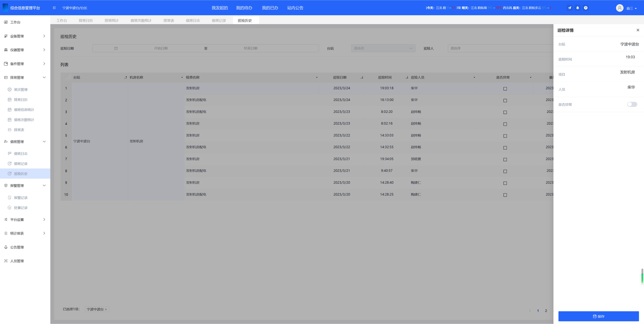Screen dimensions: 644x324
Task: Go to page 2 of list
Action: pyautogui.click(x=546, y=311)
